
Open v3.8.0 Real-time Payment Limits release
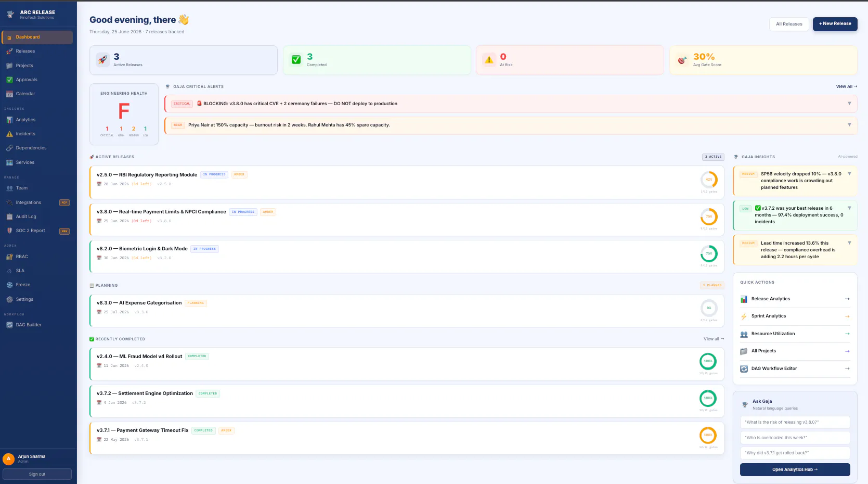(407, 219)
